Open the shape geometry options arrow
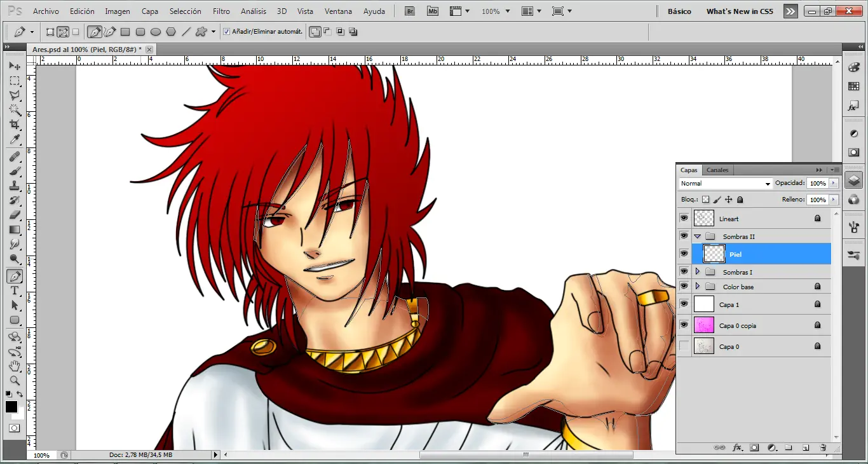This screenshot has width=868, height=464. pyautogui.click(x=214, y=32)
